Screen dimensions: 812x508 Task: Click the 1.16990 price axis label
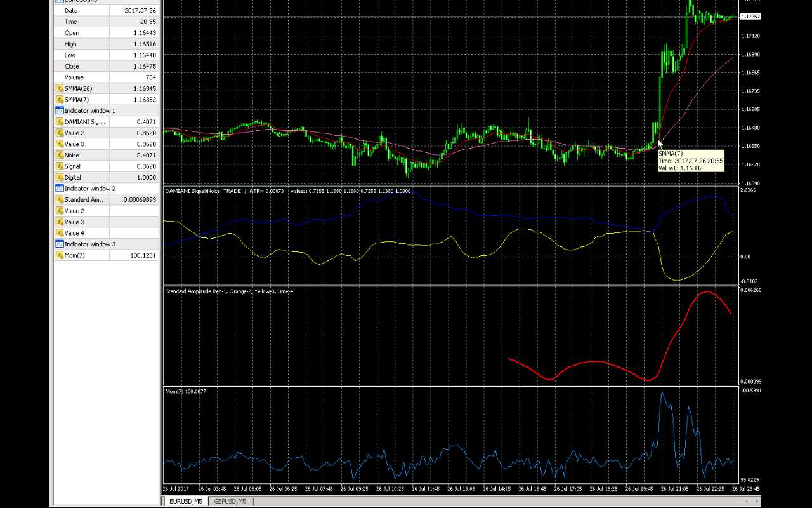[750, 55]
